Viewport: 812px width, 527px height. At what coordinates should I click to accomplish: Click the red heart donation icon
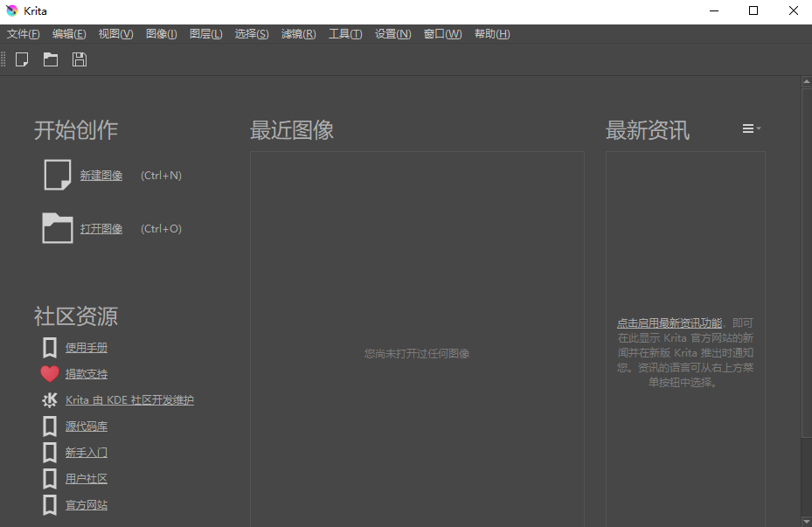click(50, 374)
